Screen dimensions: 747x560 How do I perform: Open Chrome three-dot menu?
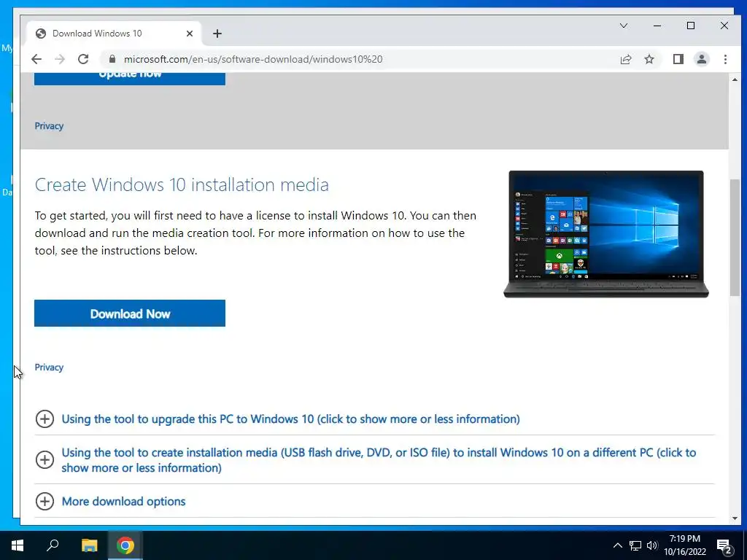point(725,59)
